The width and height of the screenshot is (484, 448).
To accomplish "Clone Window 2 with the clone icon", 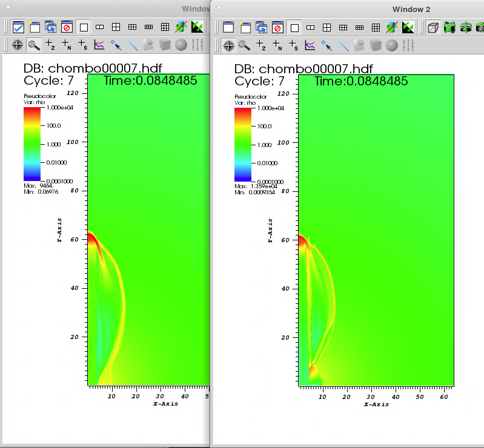I will click(262, 28).
